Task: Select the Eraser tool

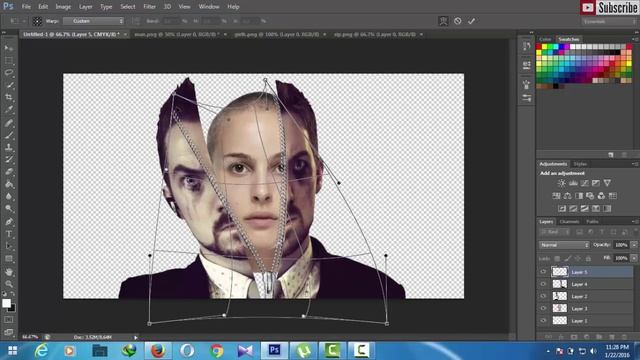Action: pos(9,172)
